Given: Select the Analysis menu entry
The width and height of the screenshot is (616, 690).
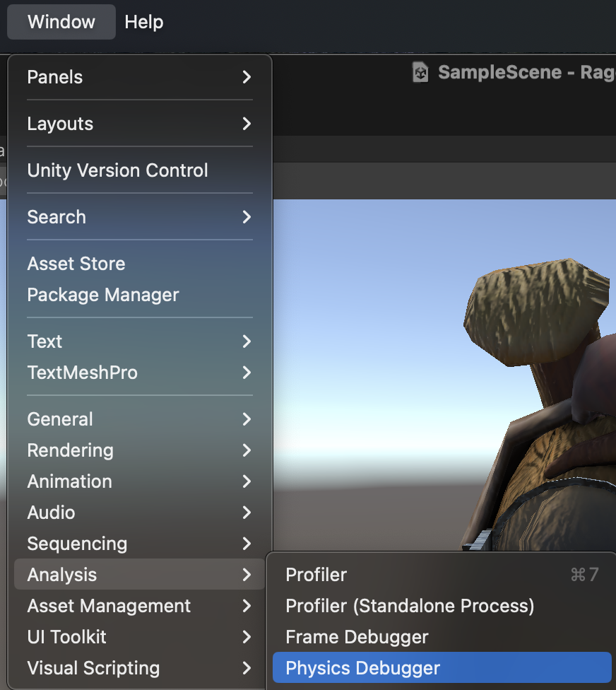Looking at the screenshot, I should 139,575.
